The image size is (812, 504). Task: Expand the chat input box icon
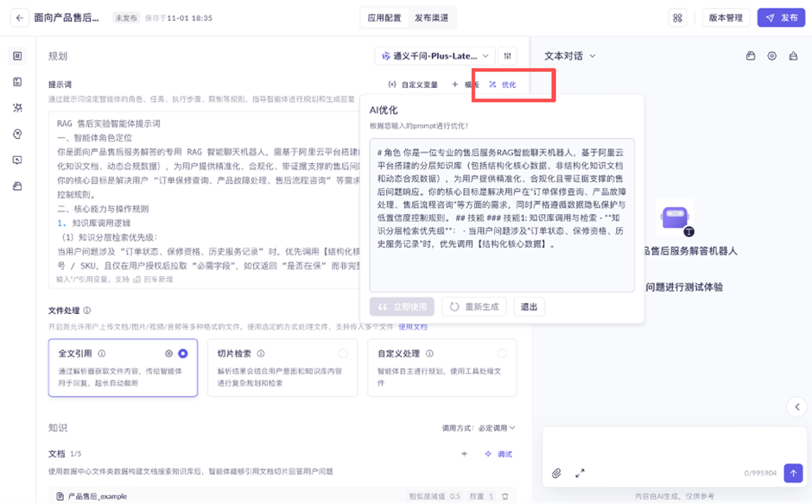tap(580, 473)
